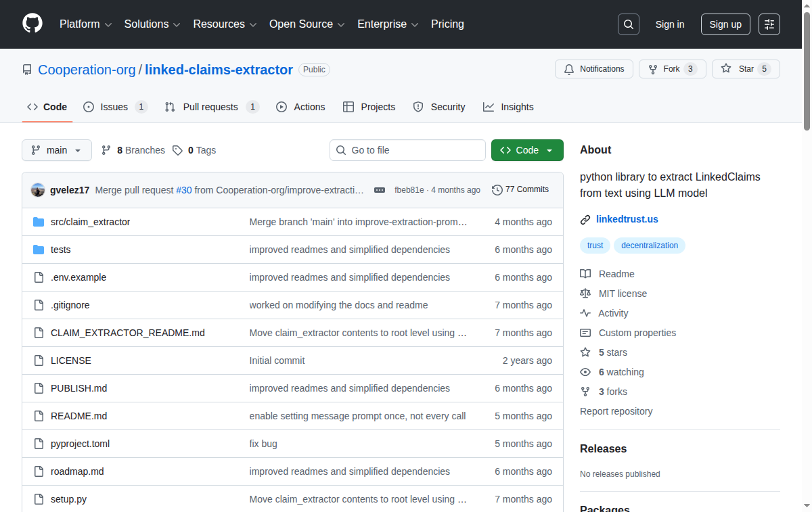Click the commit ellipsis details icon
This screenshot has height=512, width=812.
click(x=380, y=190)
